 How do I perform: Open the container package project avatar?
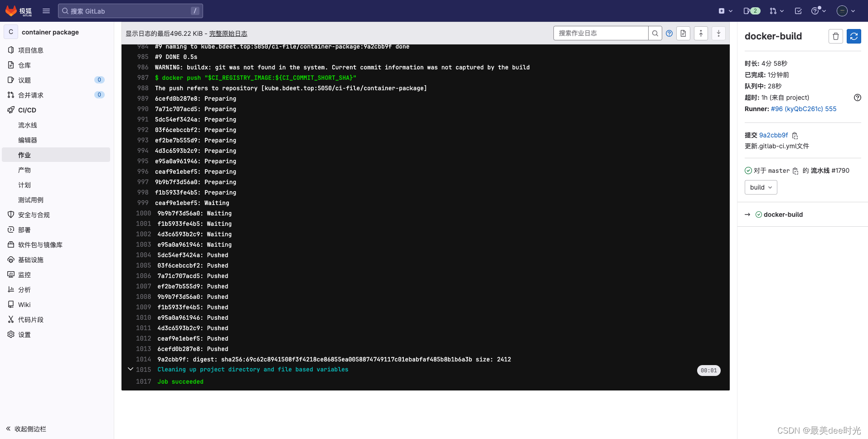[x=11, y=32]
